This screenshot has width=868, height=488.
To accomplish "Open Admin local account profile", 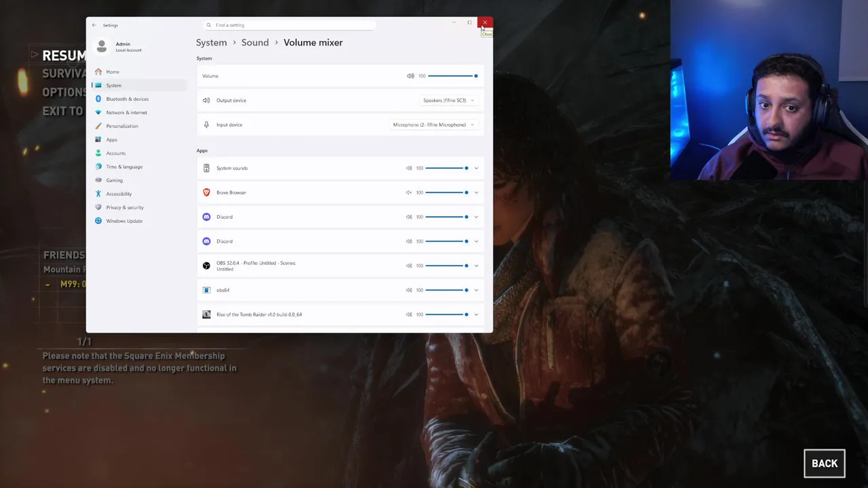I will point(119,46).
